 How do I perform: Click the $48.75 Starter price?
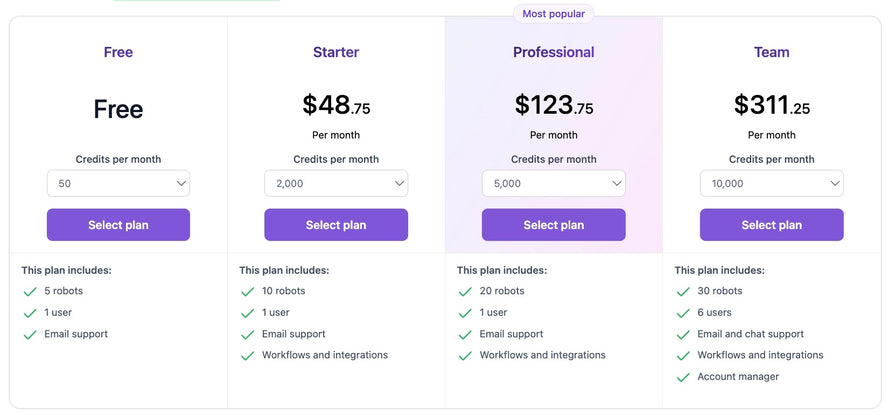point(336,105)
